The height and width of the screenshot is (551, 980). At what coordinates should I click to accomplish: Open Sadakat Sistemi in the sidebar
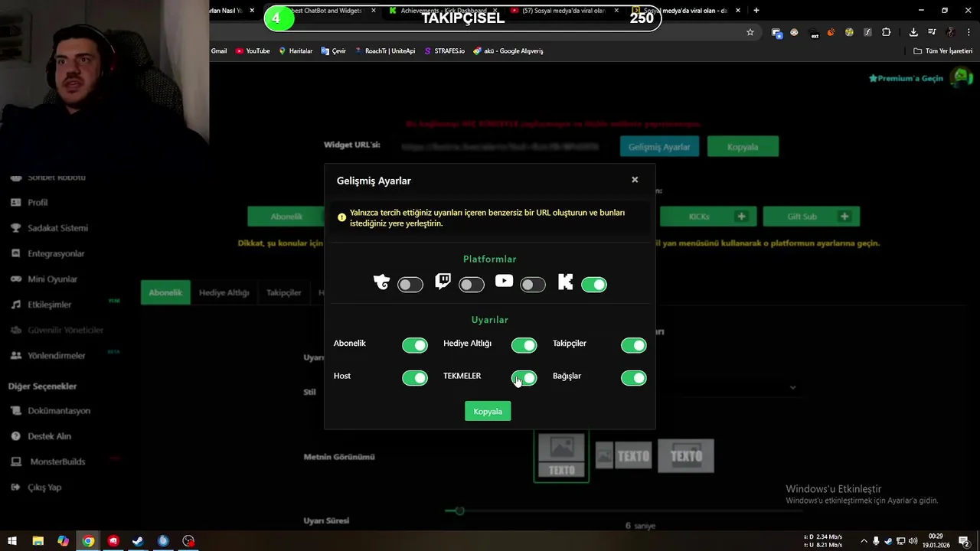coord(57,228)
